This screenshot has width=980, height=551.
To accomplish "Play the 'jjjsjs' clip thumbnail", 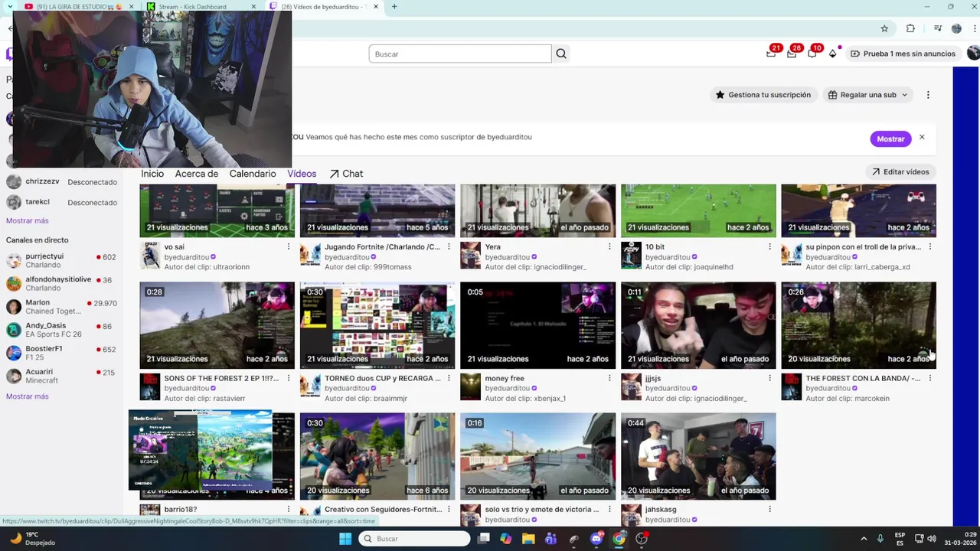I will (698, 325).
